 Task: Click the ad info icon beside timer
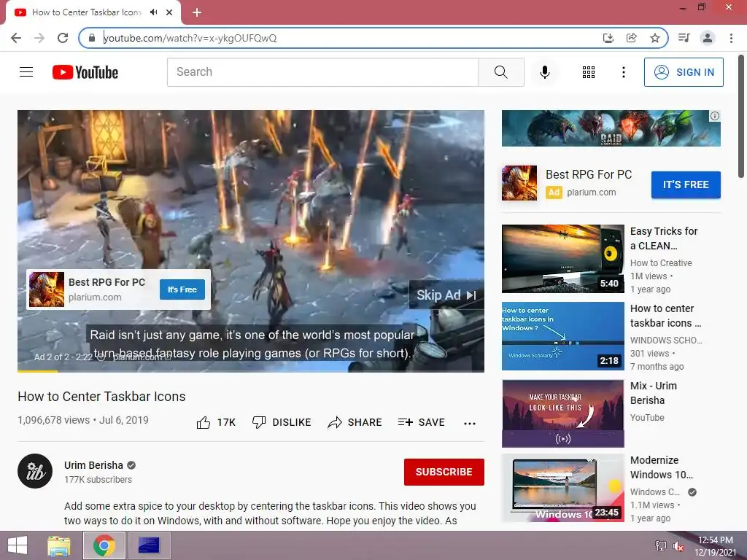coord(101,357)
